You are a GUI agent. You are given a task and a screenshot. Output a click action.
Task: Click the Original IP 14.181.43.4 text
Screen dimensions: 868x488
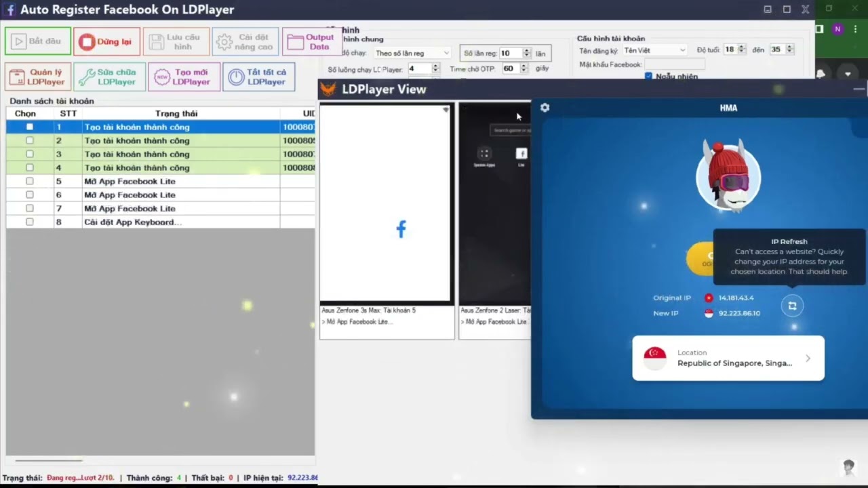tap(736, 298)
